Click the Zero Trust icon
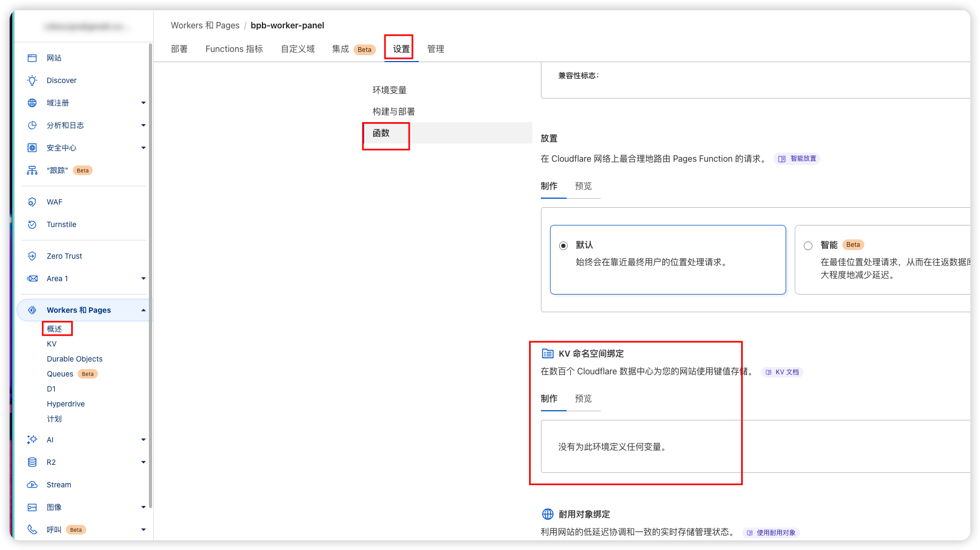This screenshot has height=550, width=980. coord(32,256)
